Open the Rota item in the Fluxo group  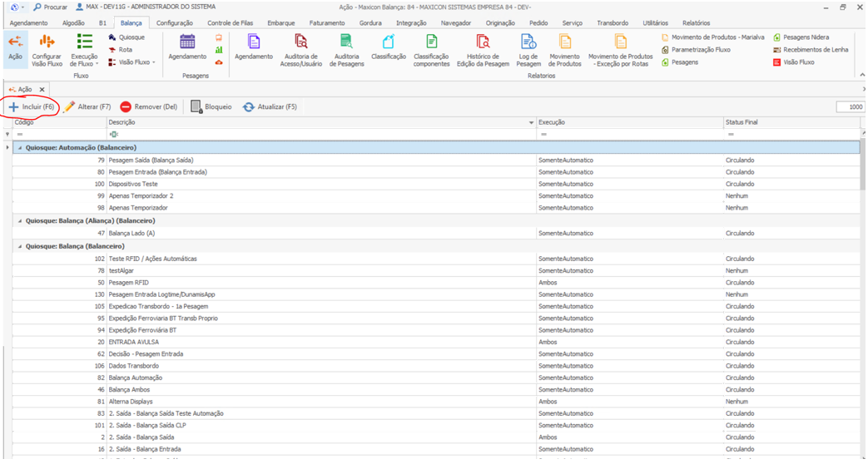(121, 50)
